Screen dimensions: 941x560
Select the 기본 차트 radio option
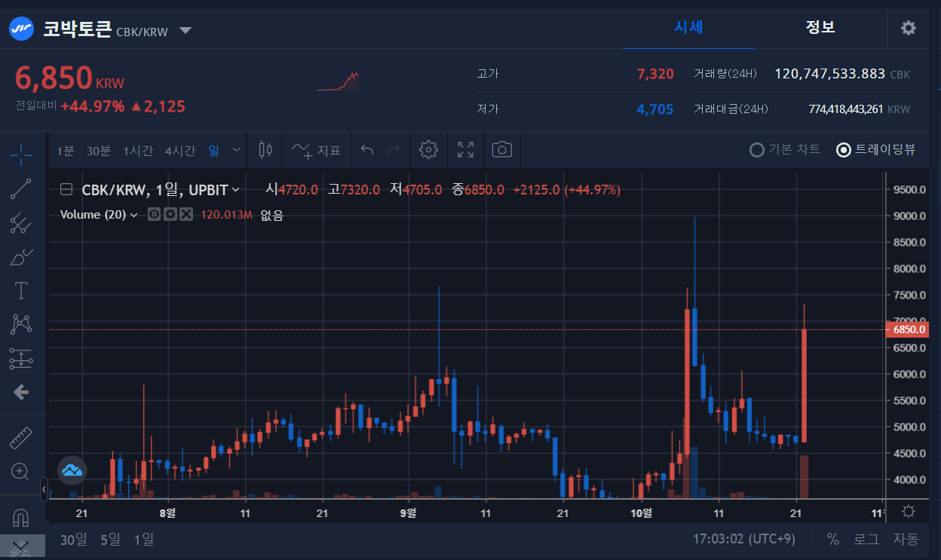[x=785, y=149]
